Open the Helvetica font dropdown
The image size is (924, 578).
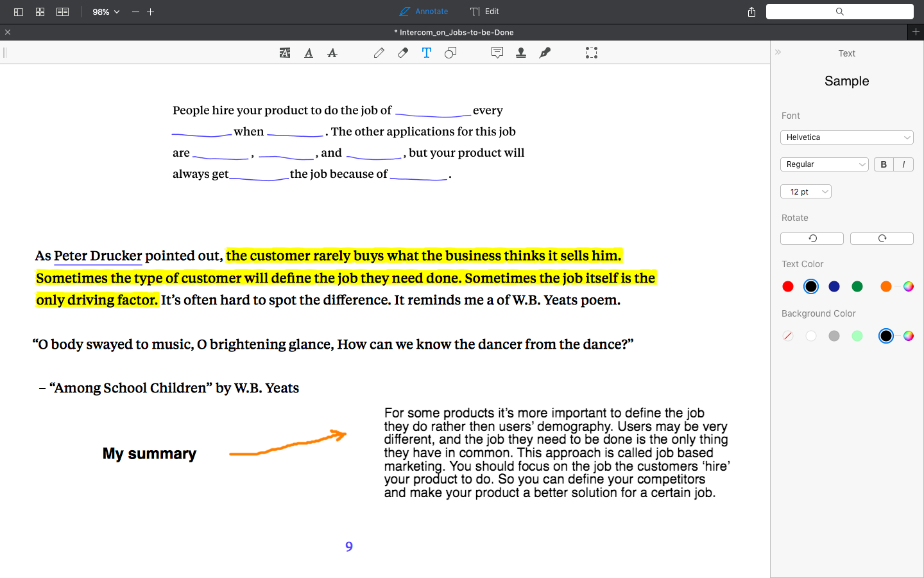[847, 137]
